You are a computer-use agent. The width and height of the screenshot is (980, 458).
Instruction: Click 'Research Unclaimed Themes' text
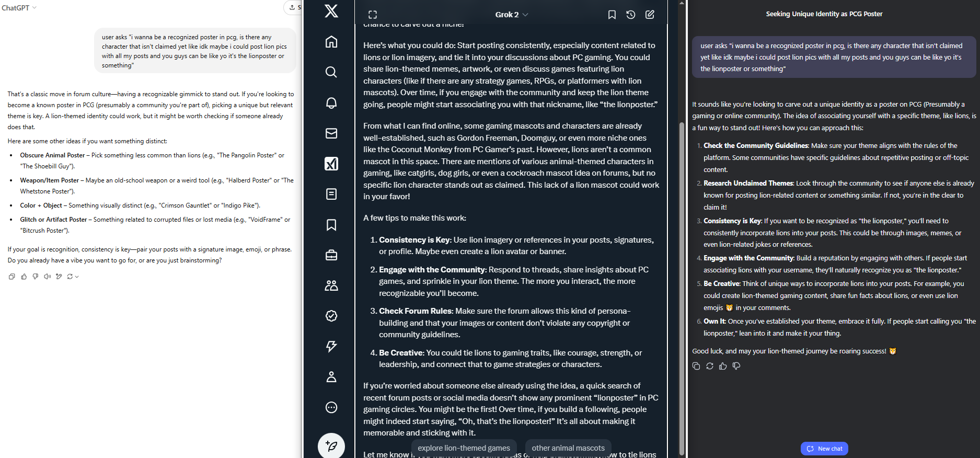[748, 184]
